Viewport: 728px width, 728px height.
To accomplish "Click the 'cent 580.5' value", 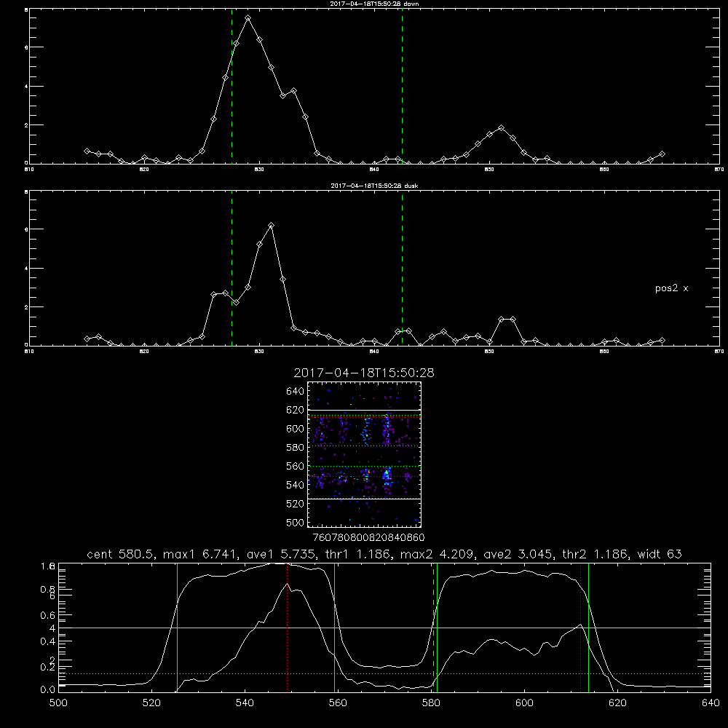I will coord(121,554).
